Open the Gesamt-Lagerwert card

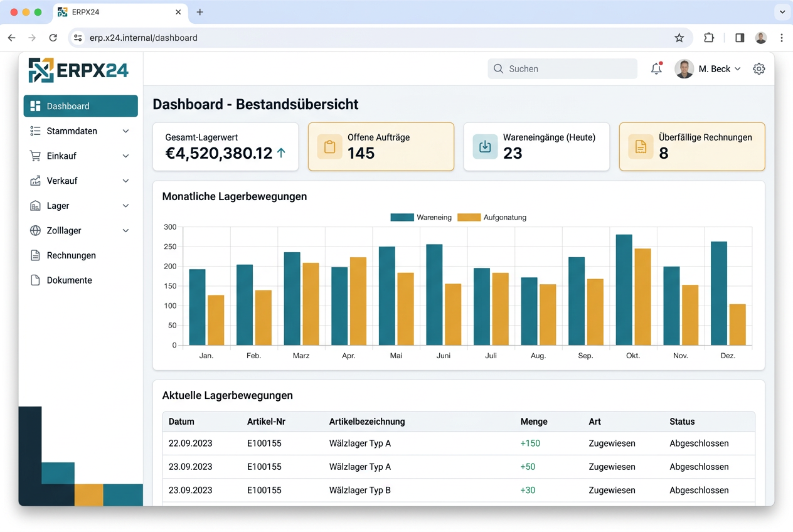click(x=225, y=147)
